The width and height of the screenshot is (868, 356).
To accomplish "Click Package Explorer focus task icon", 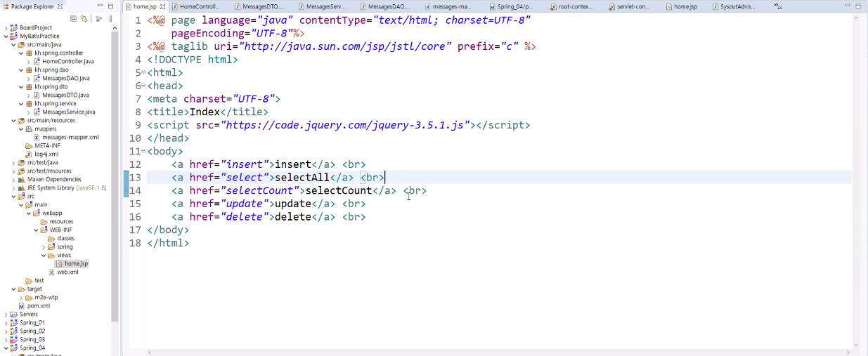I will (99, 18).
